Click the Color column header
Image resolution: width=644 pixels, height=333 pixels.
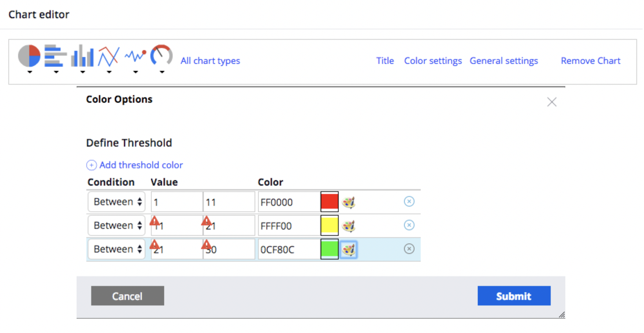click(x=270, y=182)
